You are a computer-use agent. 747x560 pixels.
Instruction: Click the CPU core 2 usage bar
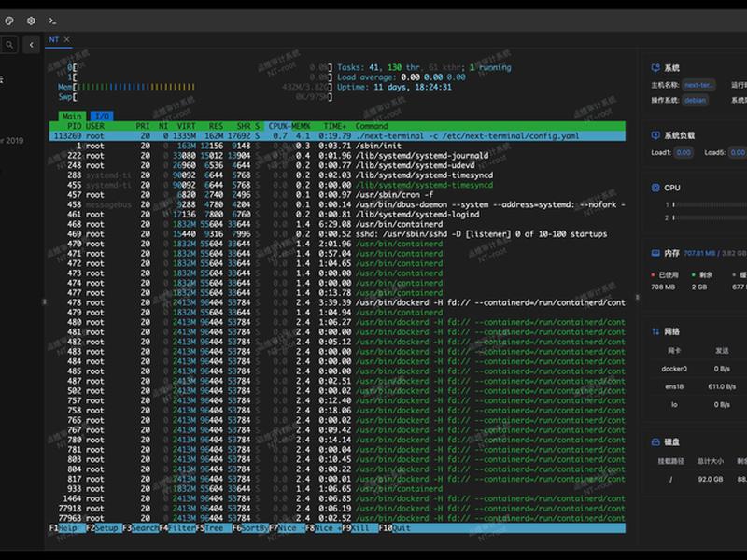tap(710, 217)
